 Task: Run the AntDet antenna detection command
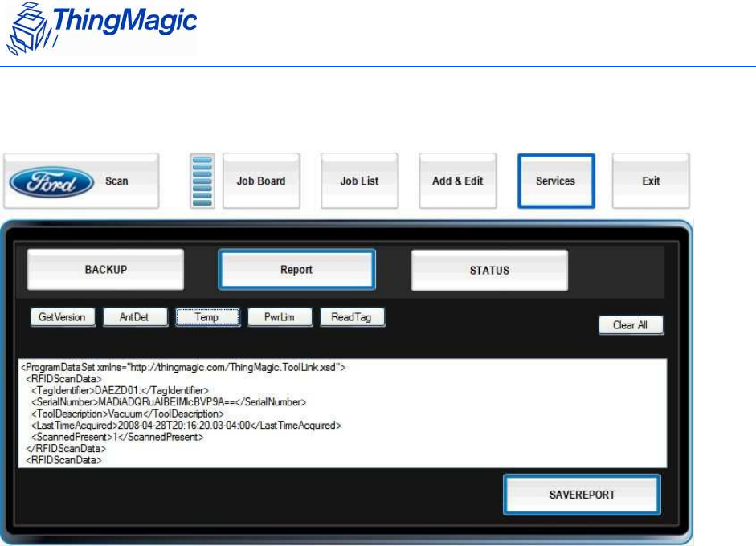[135, 318]
